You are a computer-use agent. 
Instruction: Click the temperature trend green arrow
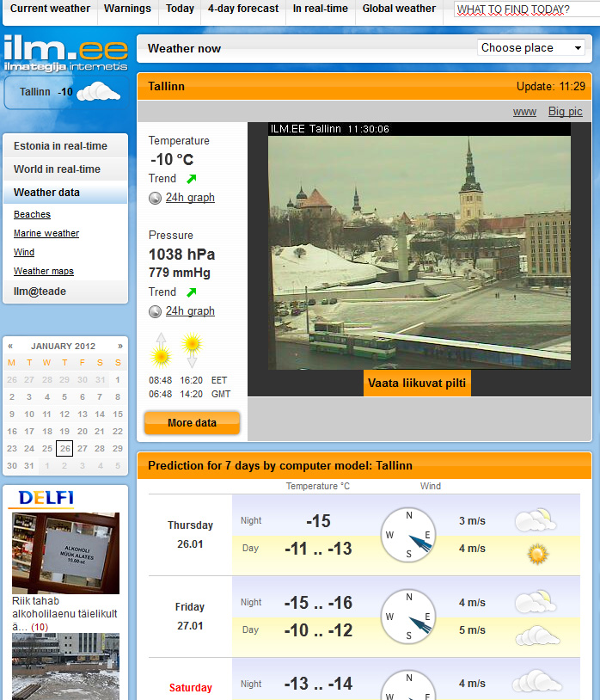pos(192,179)
